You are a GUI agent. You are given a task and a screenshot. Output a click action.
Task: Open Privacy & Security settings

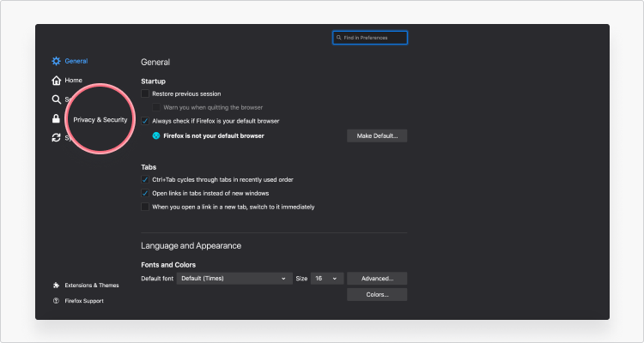100,120
